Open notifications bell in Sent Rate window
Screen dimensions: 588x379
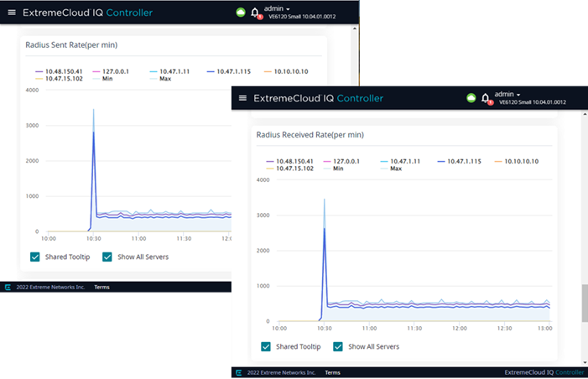point(255,13)
